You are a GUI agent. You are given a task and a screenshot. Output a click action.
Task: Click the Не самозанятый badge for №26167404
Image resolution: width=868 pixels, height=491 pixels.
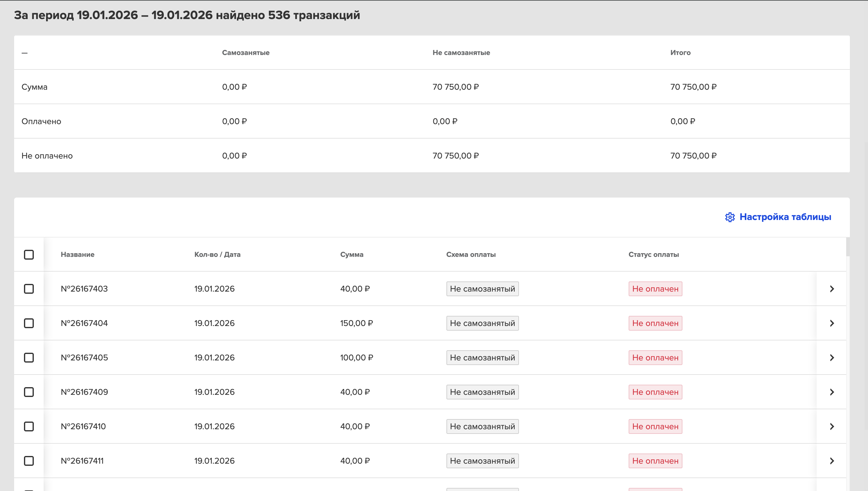pyautogui.click(x=482, y=324)
